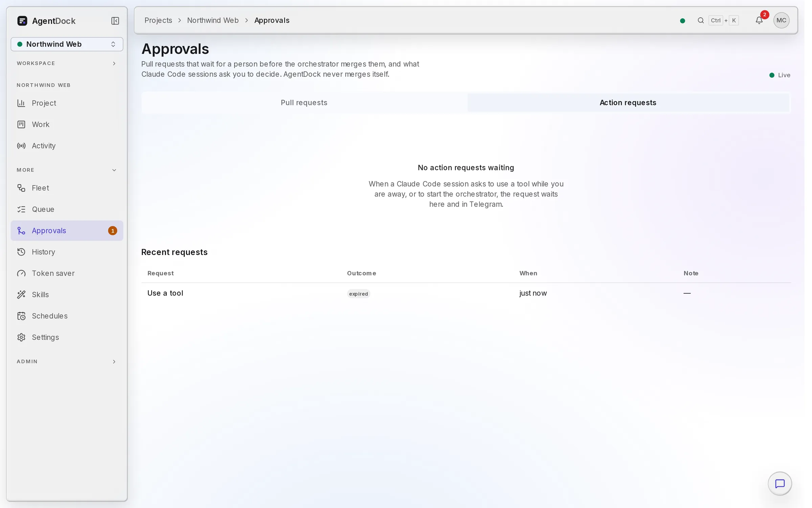Viewport: 812px width, 508px height.
Task: Open the Project bar chart icon
Action: (21, 103)
